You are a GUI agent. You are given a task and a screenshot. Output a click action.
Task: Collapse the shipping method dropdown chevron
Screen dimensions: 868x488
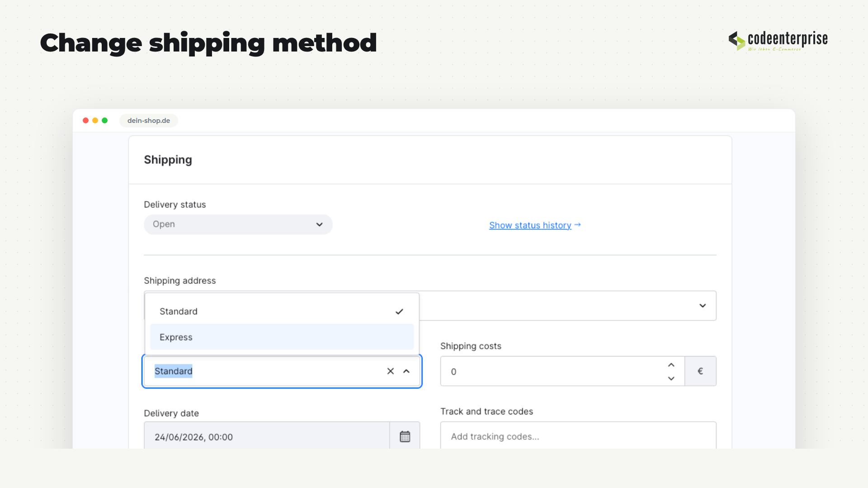coord(406,371)
